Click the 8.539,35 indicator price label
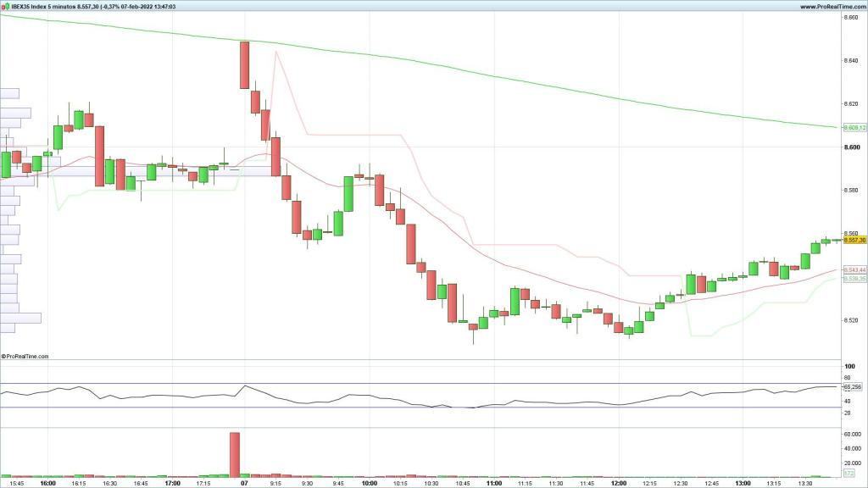The width and height of the screenshot is (868, 488). tap(854, 278)
